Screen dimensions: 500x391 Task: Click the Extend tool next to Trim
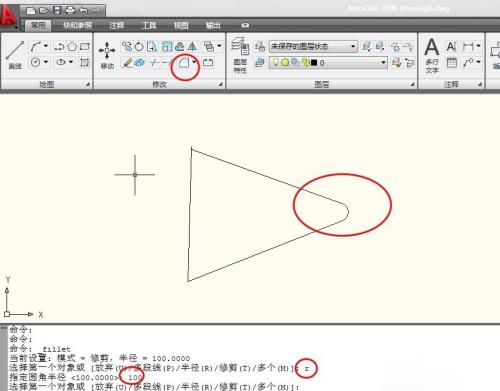pyautogui.click(x=167, y=62)
